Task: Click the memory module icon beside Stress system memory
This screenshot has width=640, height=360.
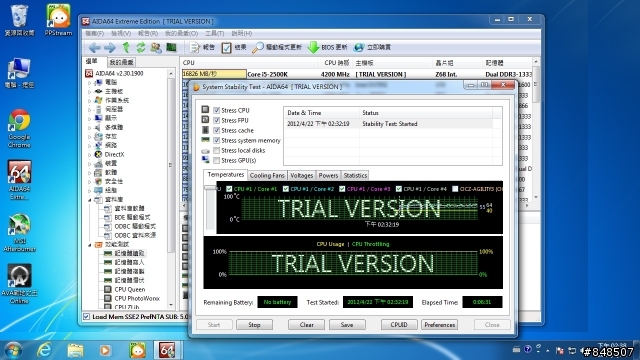Action: [x=205, y=140]
